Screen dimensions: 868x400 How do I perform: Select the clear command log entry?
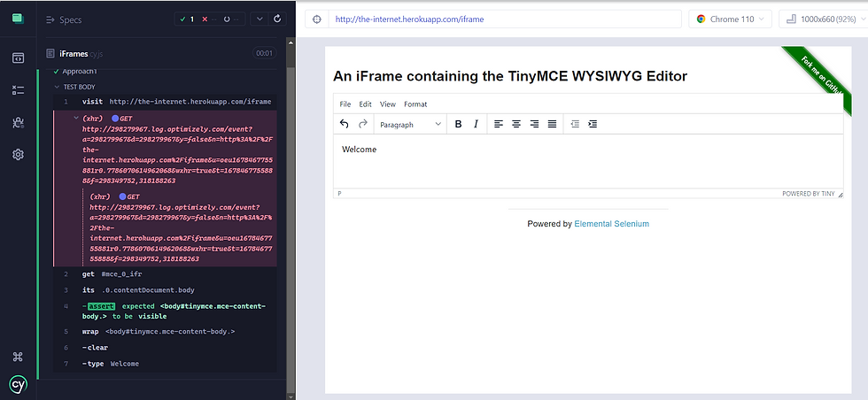[x=165, y=348]
